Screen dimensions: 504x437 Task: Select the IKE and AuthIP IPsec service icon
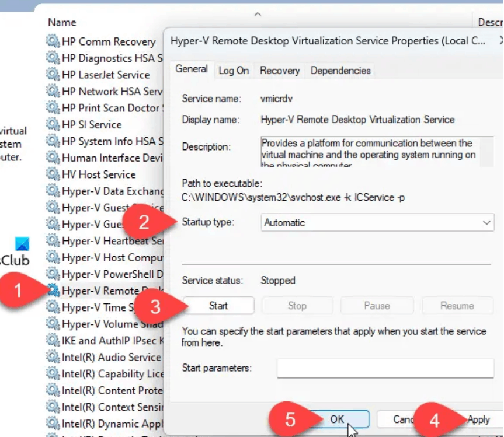[53, 341]
